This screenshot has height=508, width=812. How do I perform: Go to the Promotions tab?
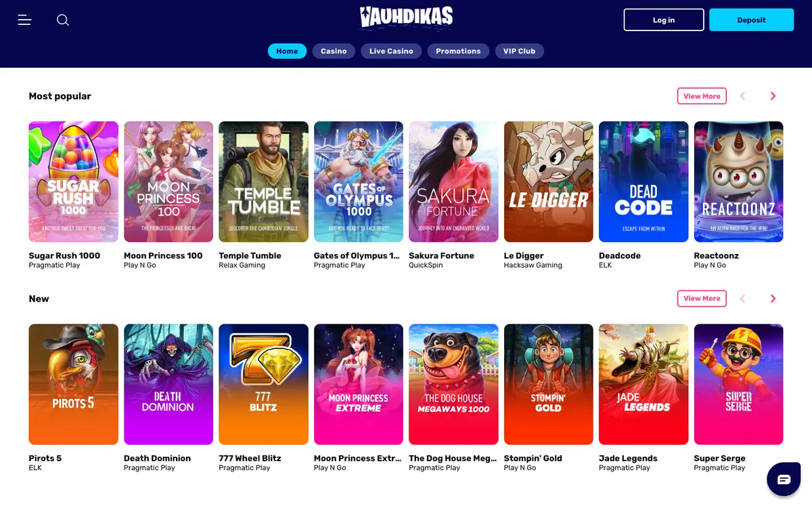click(x=458, y=51)
